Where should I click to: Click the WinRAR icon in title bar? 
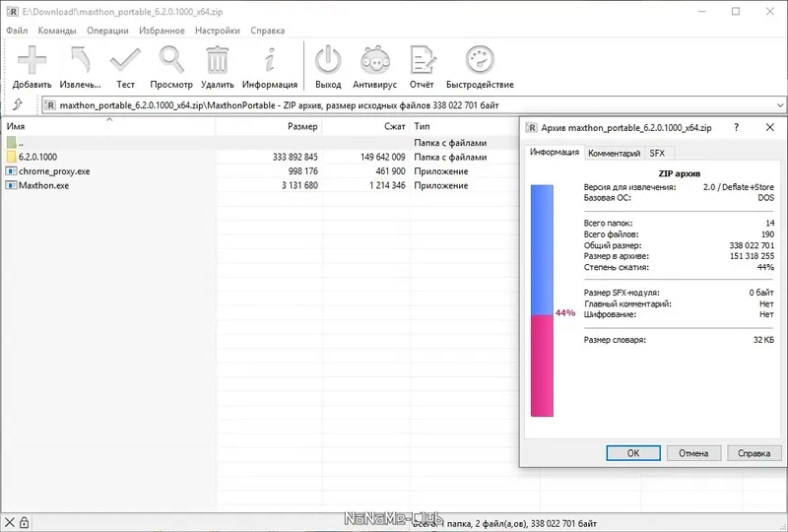pyautogui.click(x=13, y=11)
